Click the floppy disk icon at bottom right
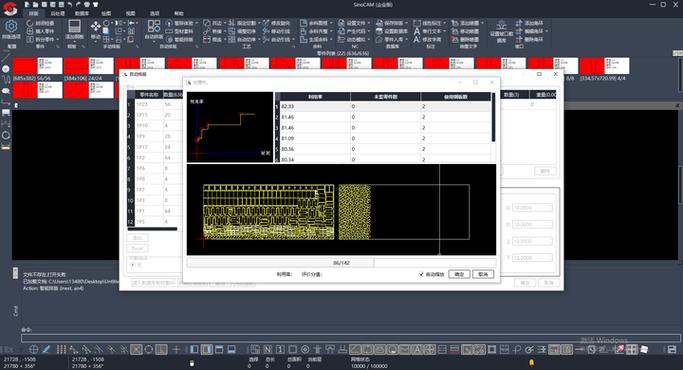 click(x=672, y=349)
